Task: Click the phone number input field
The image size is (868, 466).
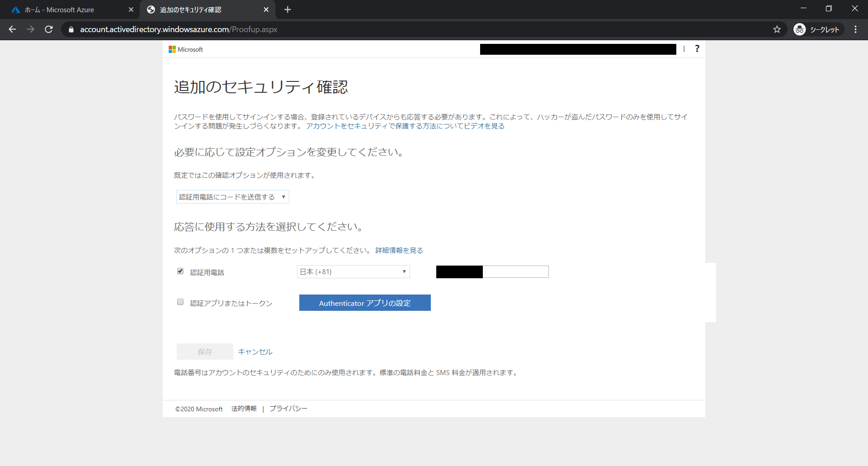Action: pos(515,271)
